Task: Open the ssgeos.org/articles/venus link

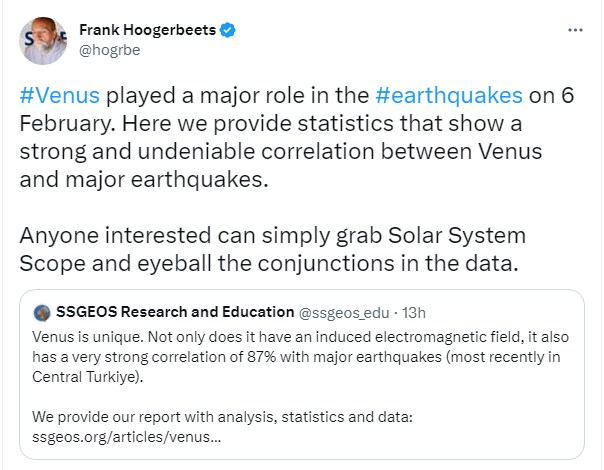Action: point(120,437)
